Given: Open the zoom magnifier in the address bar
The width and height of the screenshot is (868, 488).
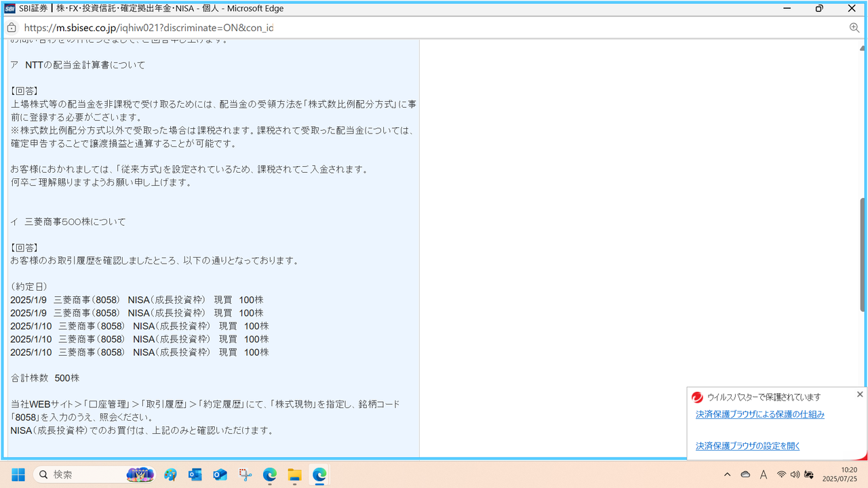Looking at the screenshot, I should [854, 28].
